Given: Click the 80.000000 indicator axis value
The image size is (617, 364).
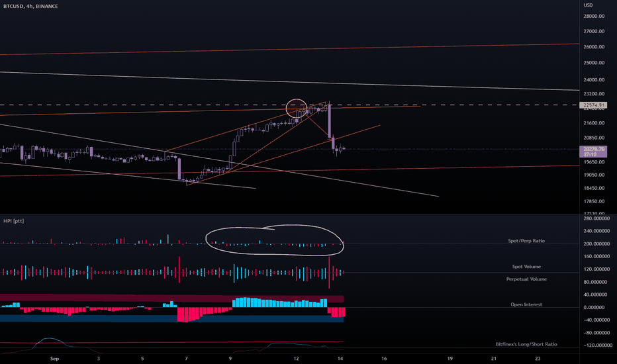Looking at the screenshot, I should [x=596, y=282].
